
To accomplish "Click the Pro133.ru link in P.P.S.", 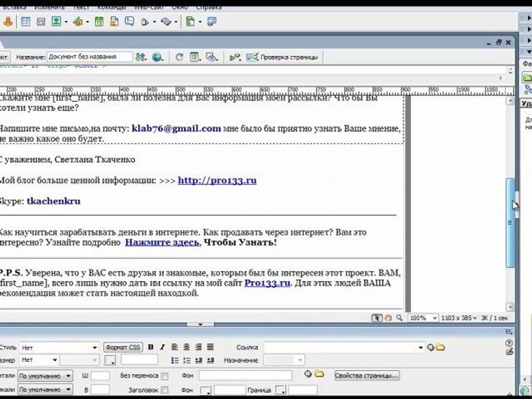I will pos(267,283).
